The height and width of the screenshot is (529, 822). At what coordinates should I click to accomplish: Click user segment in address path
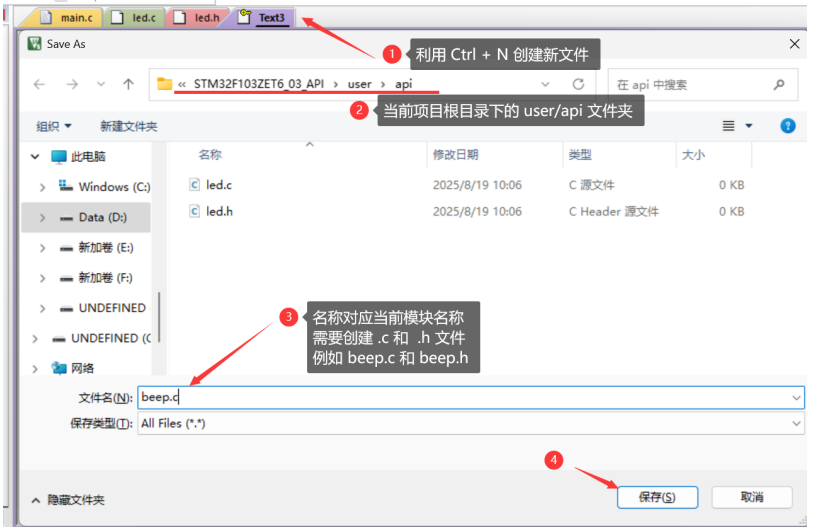pyautogui.click(x=359, y=84)
